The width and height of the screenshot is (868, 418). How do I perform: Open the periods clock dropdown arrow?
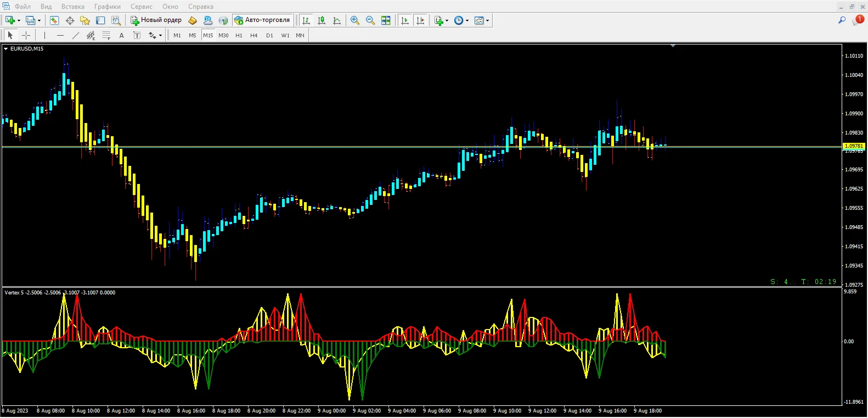467,21
